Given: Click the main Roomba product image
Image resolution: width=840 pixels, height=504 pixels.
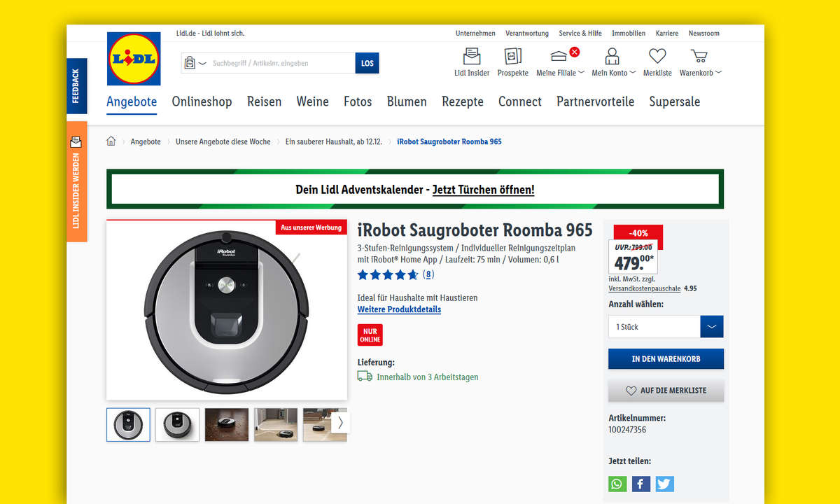Looking at the screenshot, I should tap(227, 310).
